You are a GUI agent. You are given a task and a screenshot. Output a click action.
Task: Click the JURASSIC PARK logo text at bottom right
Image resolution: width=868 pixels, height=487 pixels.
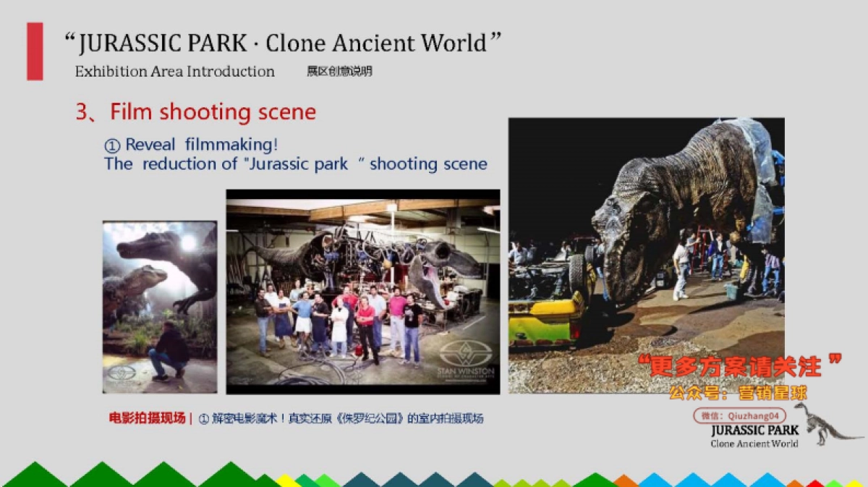(x=754, y=430)
